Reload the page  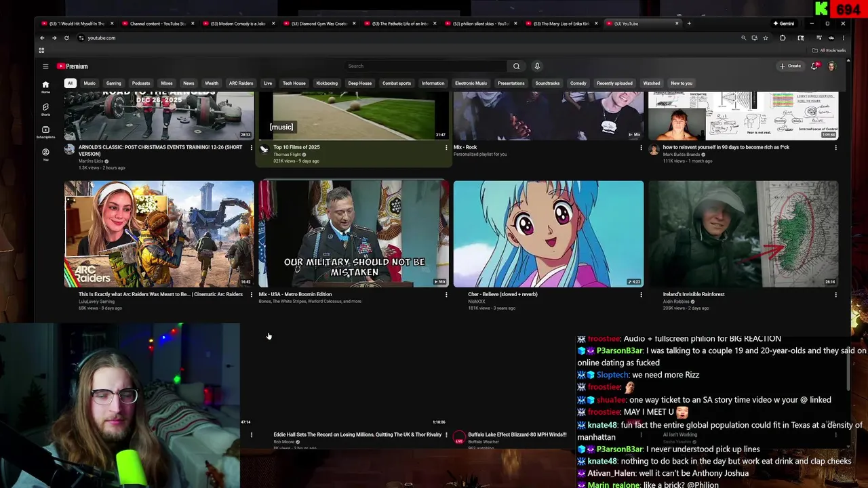[x=66, y=38]
